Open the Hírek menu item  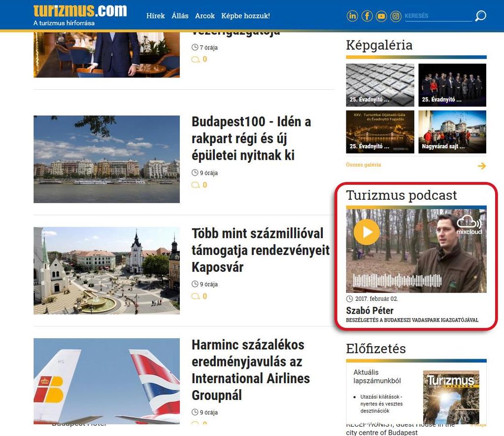pyautogui.click(x=156, y=16)
